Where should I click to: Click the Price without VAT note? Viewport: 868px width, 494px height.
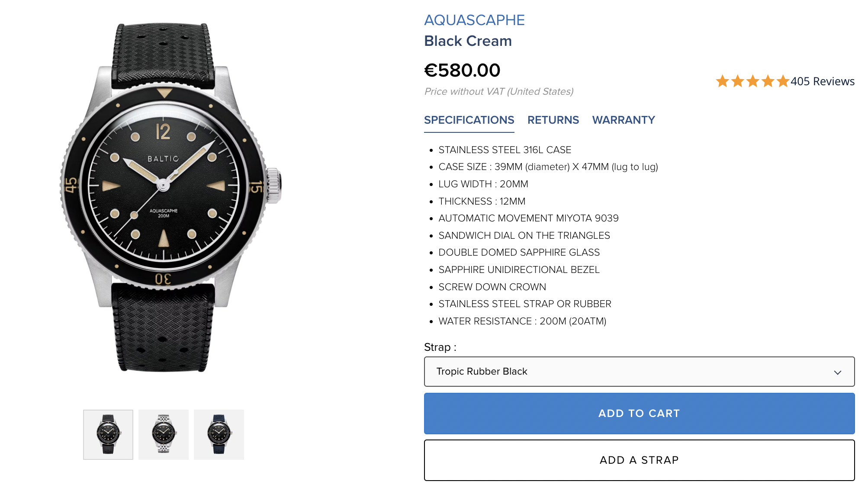[x=498, y=92]
